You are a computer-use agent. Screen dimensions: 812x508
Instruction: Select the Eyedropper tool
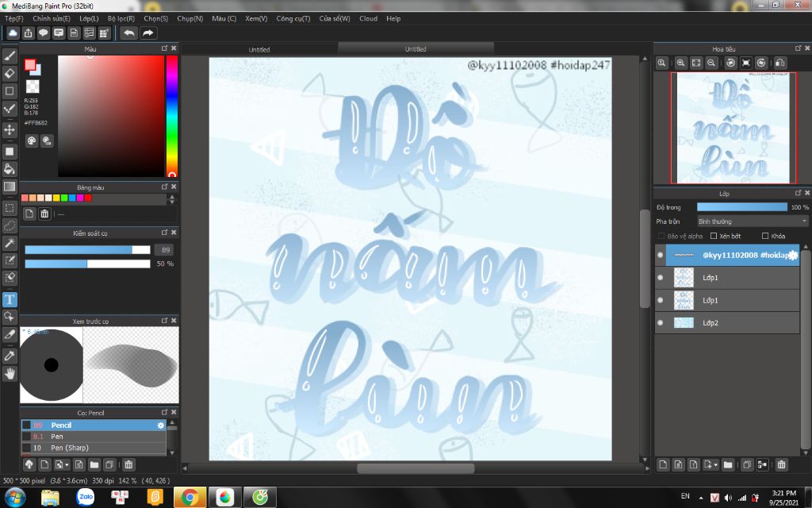tap(10, 356)
